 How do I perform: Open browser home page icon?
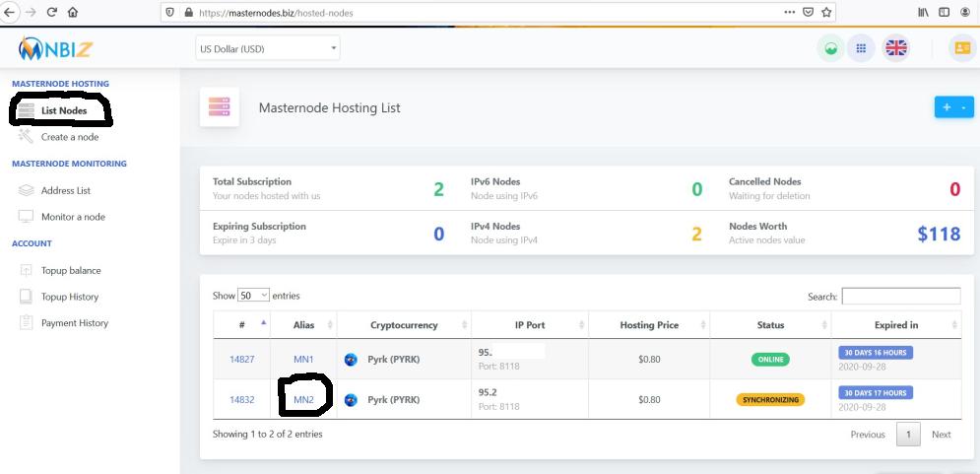[73, 12]
